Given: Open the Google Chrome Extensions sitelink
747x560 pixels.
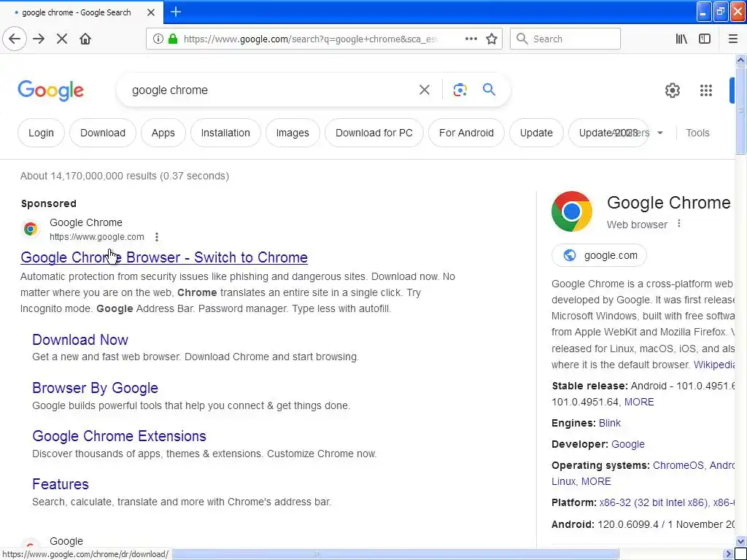Looking at the screenshot, I should [119, 436].
